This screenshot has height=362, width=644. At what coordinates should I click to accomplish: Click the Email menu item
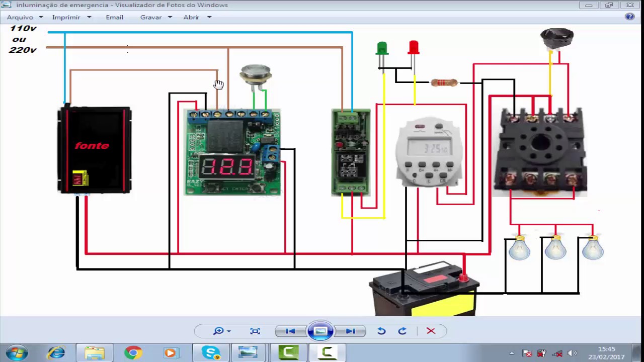pos(114,17)
